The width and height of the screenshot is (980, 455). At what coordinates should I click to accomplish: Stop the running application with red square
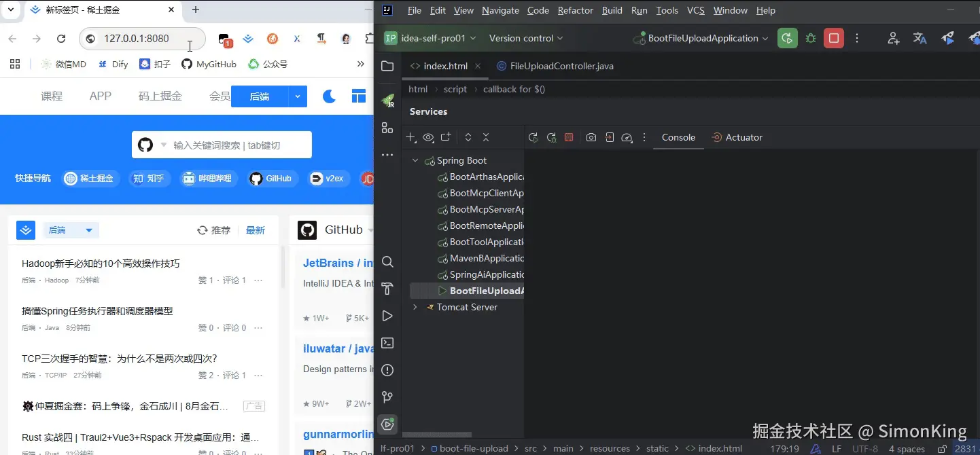tap(834, 38)
